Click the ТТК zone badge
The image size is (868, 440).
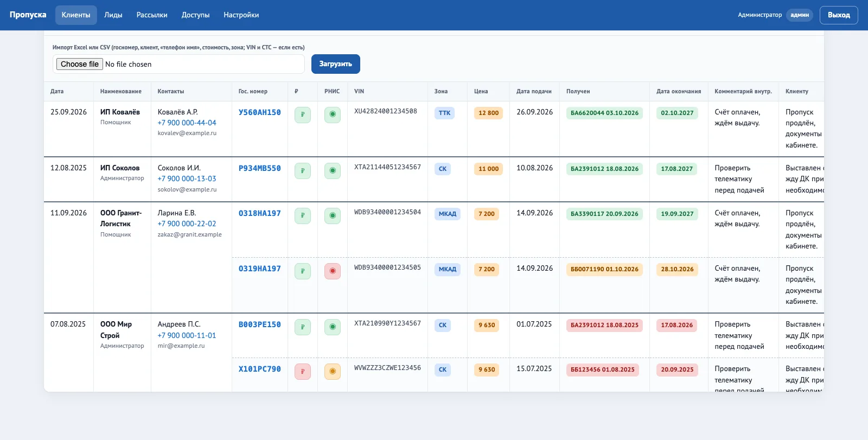(444, 113)
